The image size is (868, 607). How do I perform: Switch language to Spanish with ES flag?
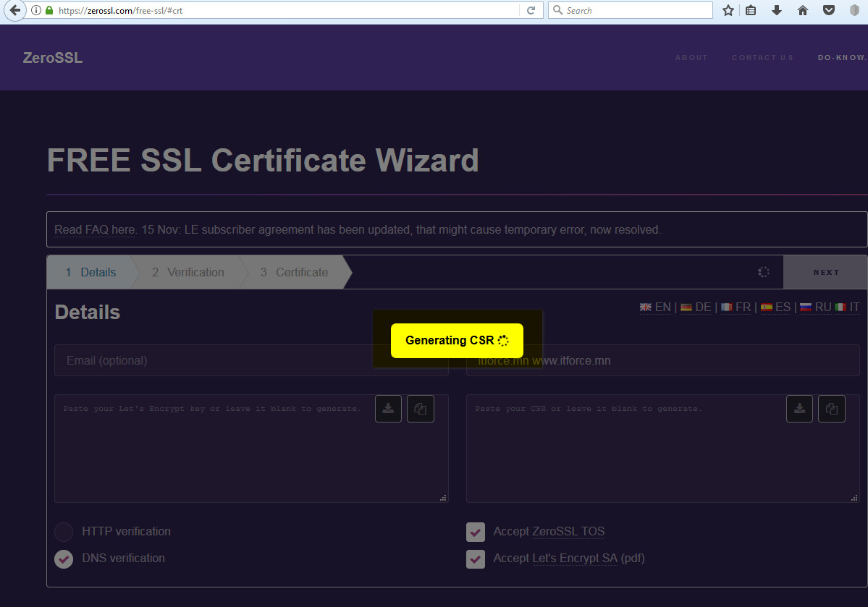(775, 307)
